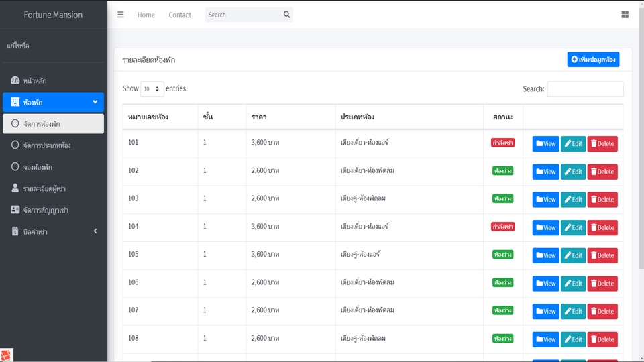
Task: Select the circle icon next to จัดการห้องพัก
Action: pos(15,123)
